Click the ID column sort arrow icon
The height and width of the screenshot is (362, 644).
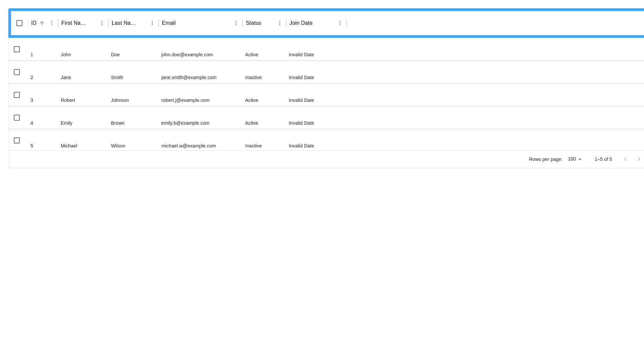[x=42, y=23]
